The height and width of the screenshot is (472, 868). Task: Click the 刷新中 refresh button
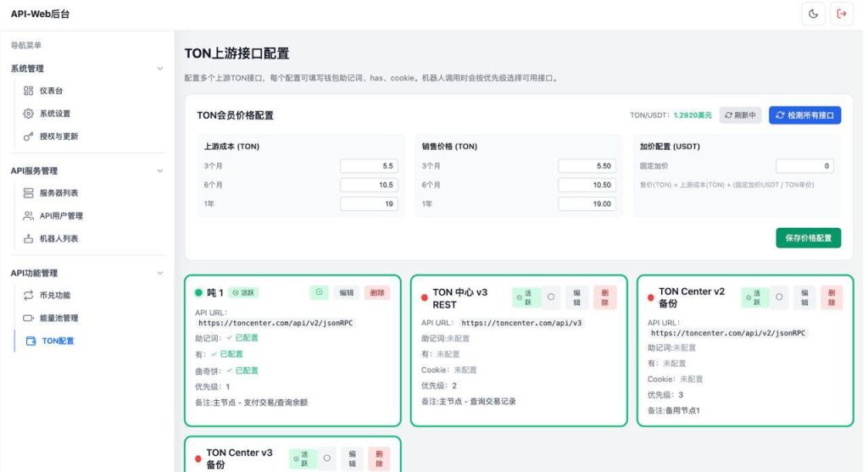(x=740, y=115)
